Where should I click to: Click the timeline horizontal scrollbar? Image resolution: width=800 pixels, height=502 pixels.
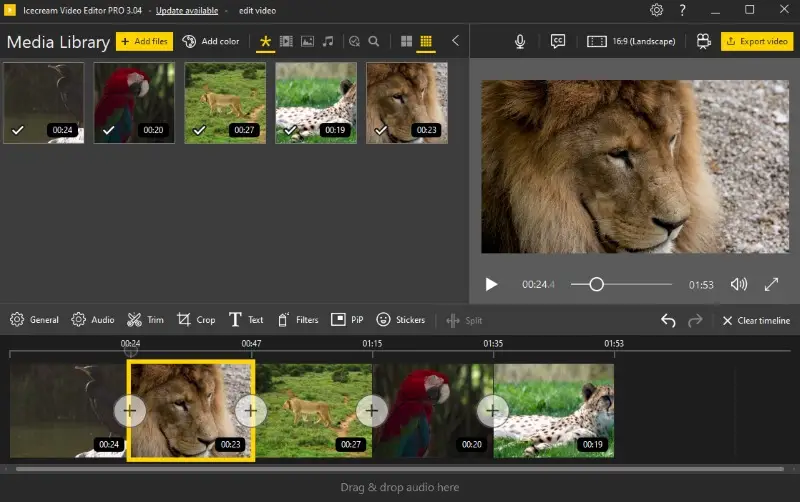[399, 468]
